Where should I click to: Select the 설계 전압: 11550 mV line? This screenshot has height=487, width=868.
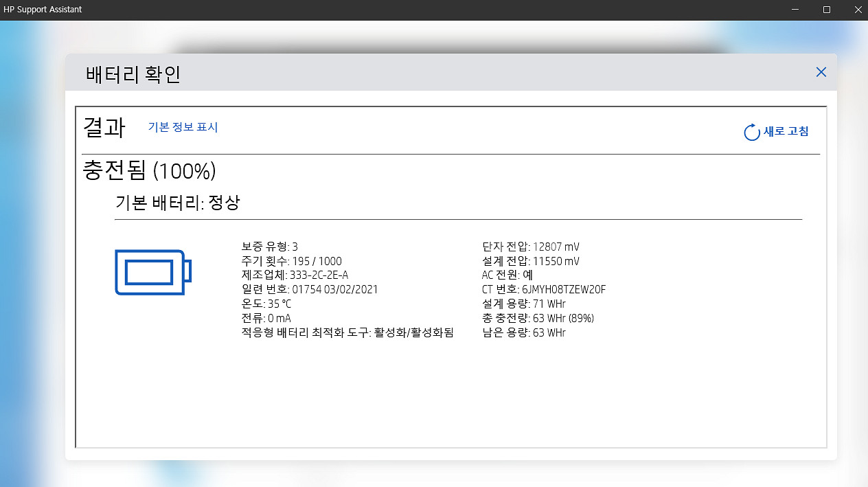pyautogui.click(x=531, y=261)
